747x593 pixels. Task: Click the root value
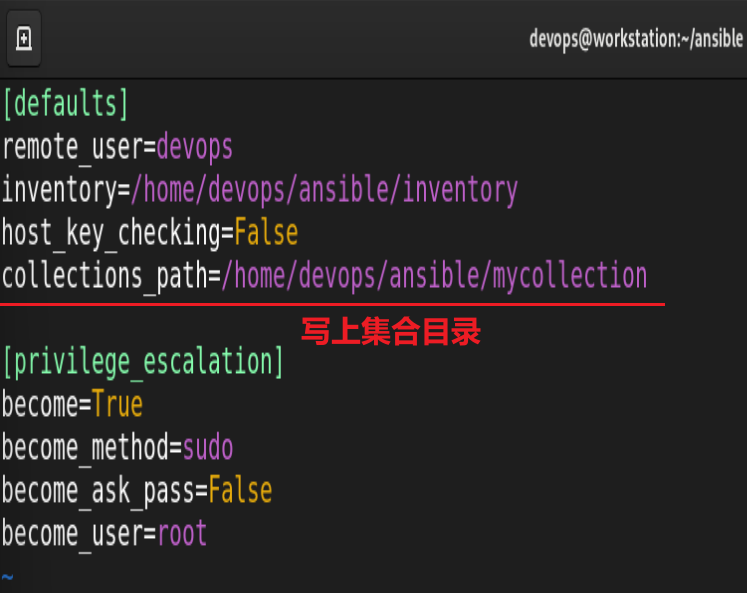(x=182, y=534)
